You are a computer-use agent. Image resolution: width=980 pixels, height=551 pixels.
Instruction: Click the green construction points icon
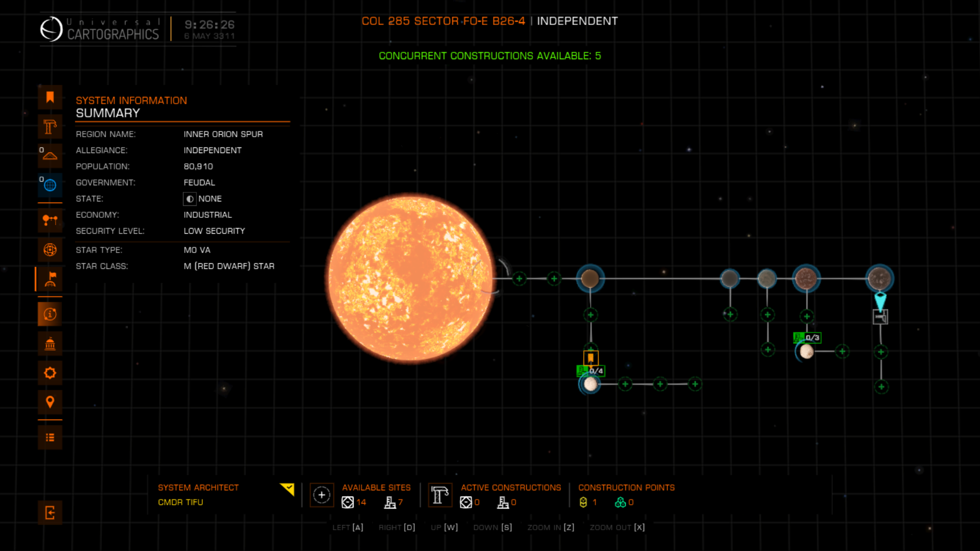(x=620, y=503)
